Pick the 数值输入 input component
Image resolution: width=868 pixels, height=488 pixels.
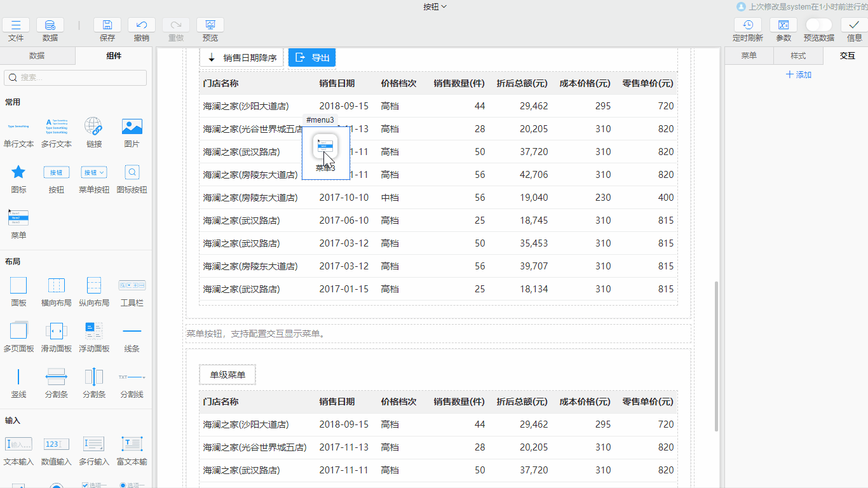click(x=57, y=444)
